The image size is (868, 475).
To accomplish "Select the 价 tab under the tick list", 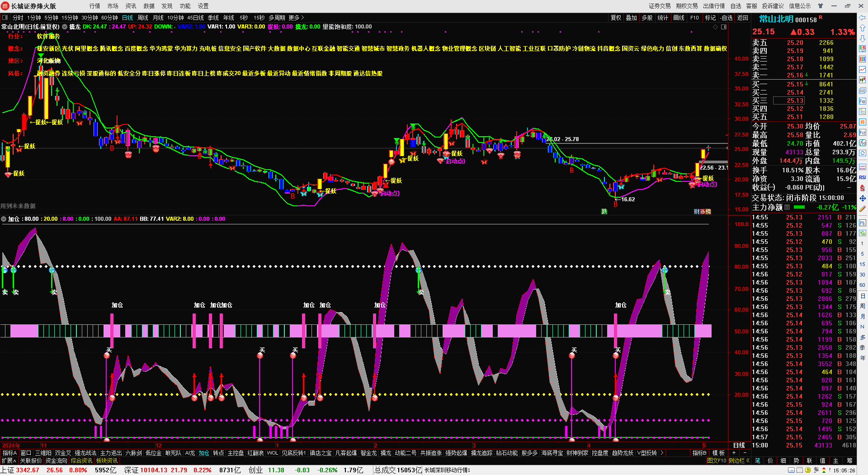I will point(770,461).
